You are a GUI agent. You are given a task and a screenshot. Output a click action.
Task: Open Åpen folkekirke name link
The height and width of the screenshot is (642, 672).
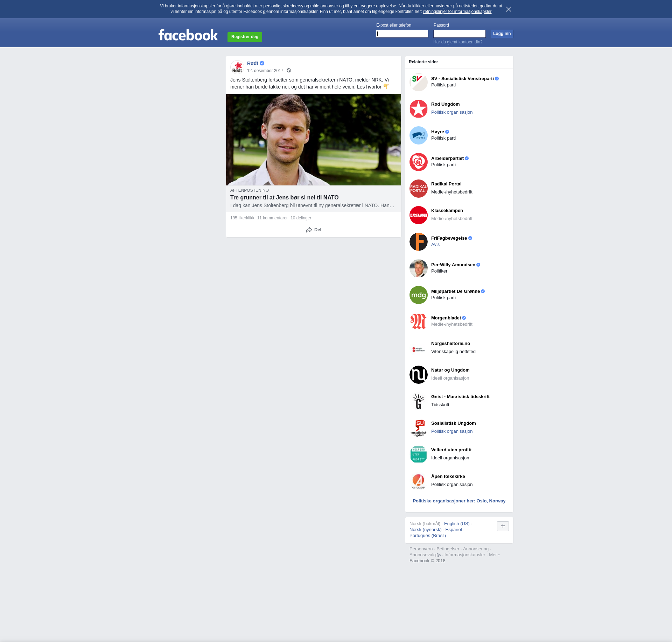click(448, 477)
